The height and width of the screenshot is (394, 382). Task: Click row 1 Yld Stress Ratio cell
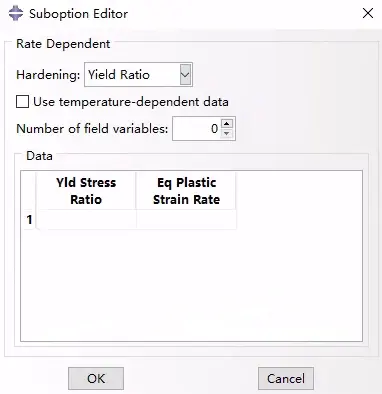pyautogui.click(x=86, y=219)
